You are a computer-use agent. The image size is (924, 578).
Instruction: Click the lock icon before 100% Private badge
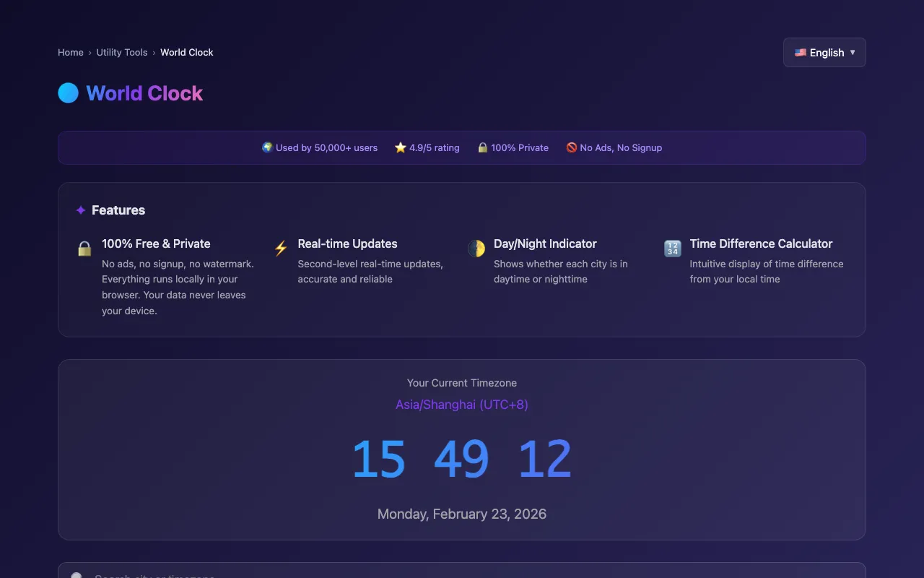tap(483, 147)
